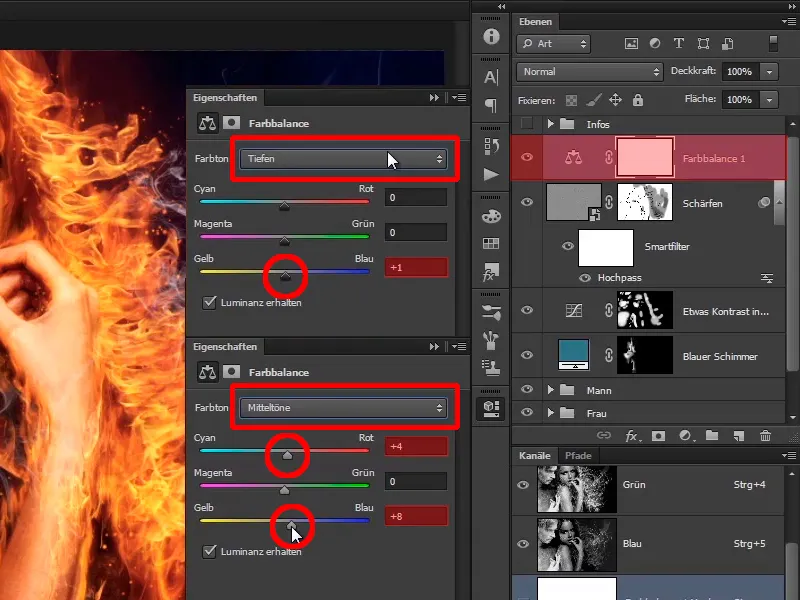Open the Color palette panel icon
Image resolution: width=800 pixels, height=600 pixels.
(x=491, y=216)
